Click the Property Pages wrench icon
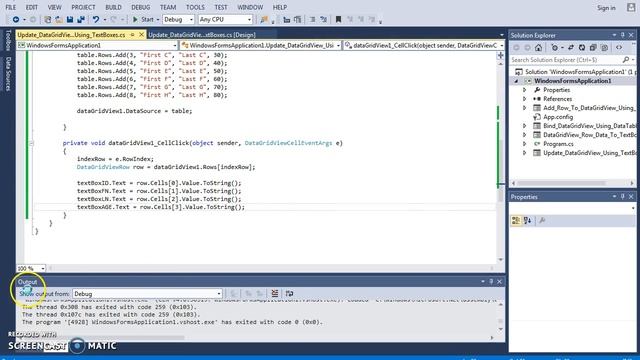640x360 pixels. [542, 220]
